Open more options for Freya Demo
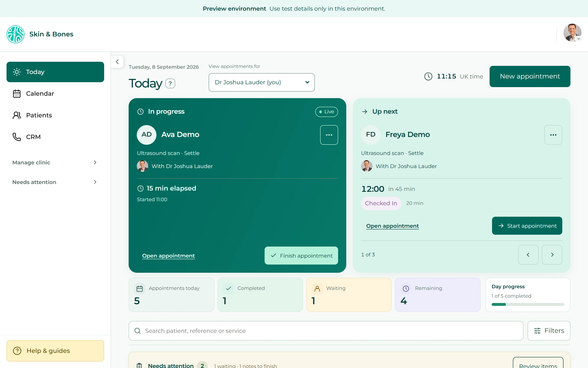This screenshot has width=588, height=368. coord(553,135)
